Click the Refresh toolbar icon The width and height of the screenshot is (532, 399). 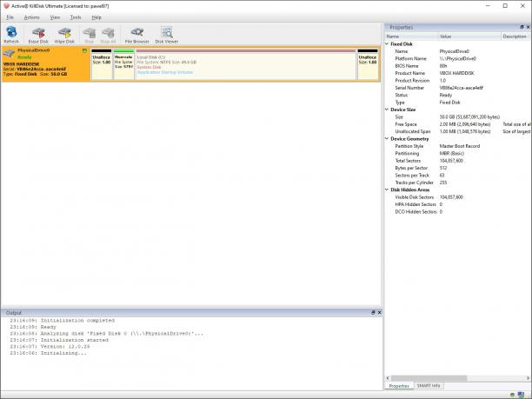[11, 35]
